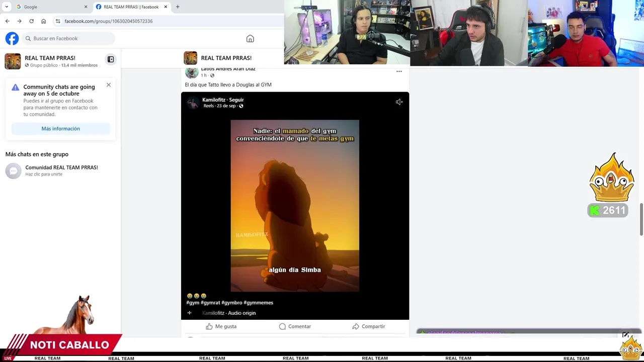The height and width of the screenshot is (362, 644).
Task: Click the #gymmemes hashtag
Action: click(x=259, y=303)
